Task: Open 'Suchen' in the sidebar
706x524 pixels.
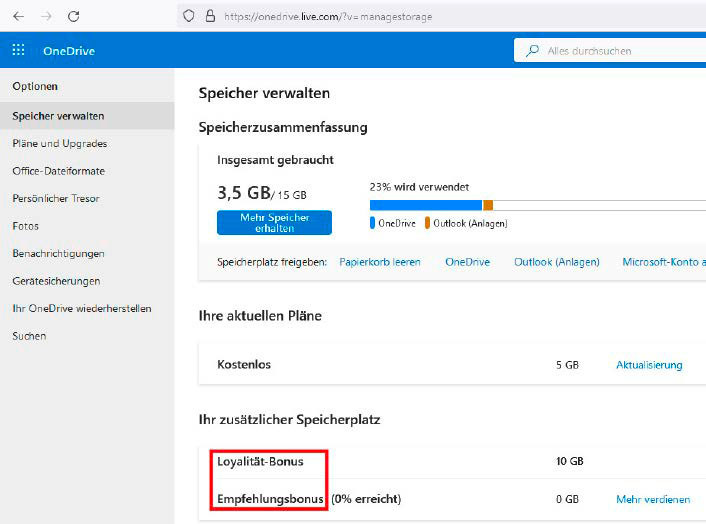Action: (x=29, y=336)
